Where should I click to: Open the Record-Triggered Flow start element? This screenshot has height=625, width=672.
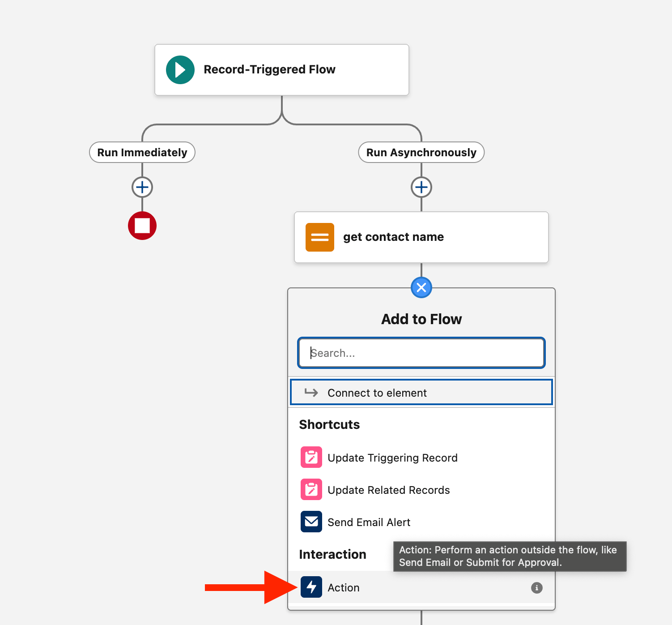pos(282,70)
